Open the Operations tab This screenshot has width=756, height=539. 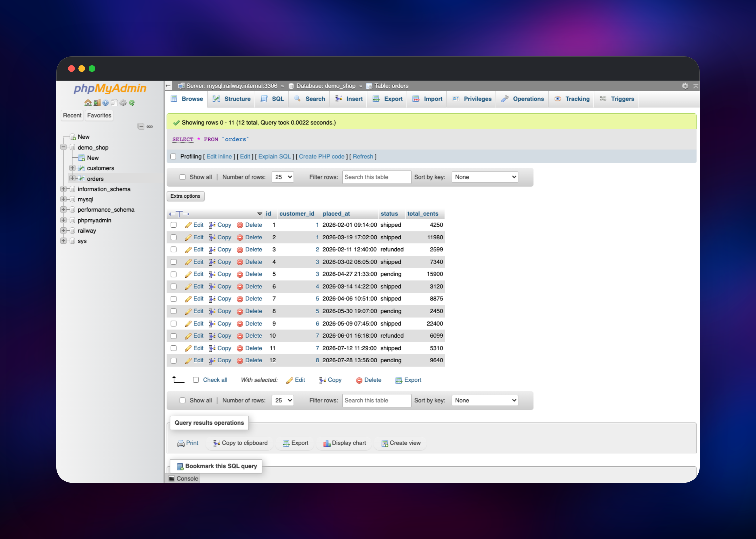click(522, 99)
